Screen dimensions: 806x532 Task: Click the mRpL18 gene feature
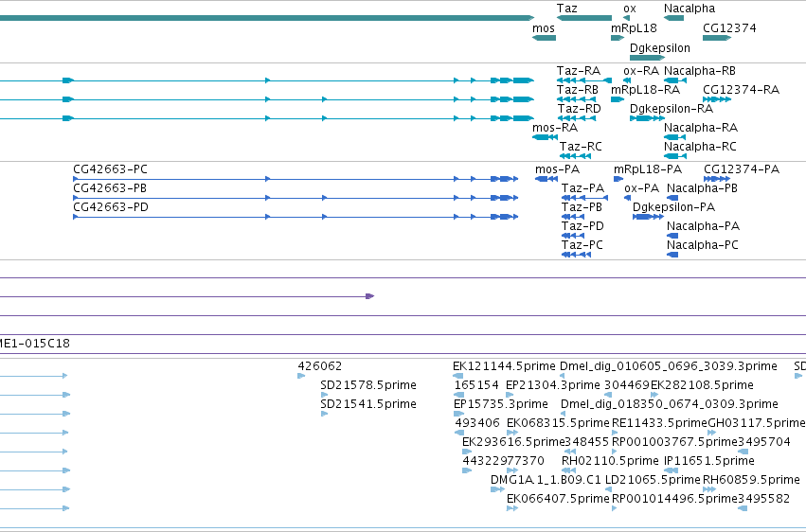click(618, 38)
